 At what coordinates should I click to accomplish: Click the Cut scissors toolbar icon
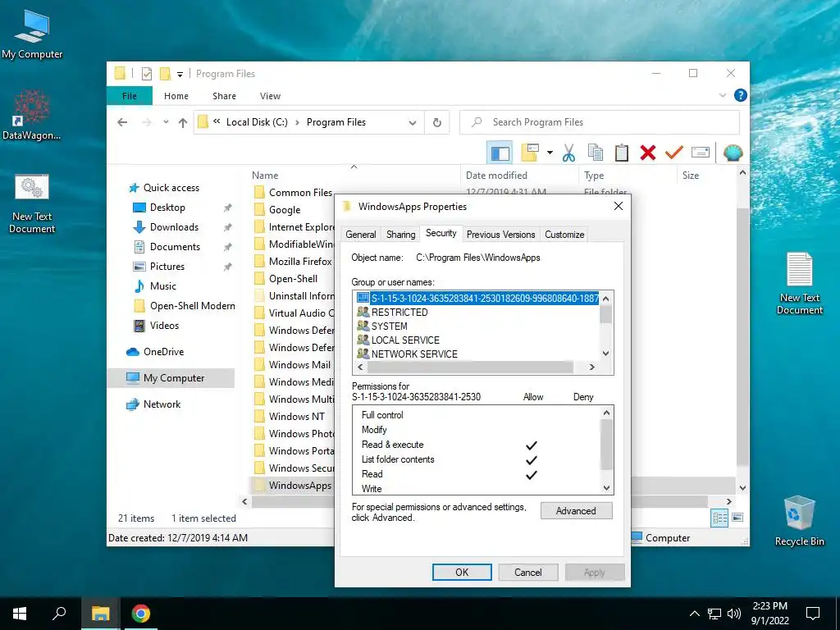(568, 153)
